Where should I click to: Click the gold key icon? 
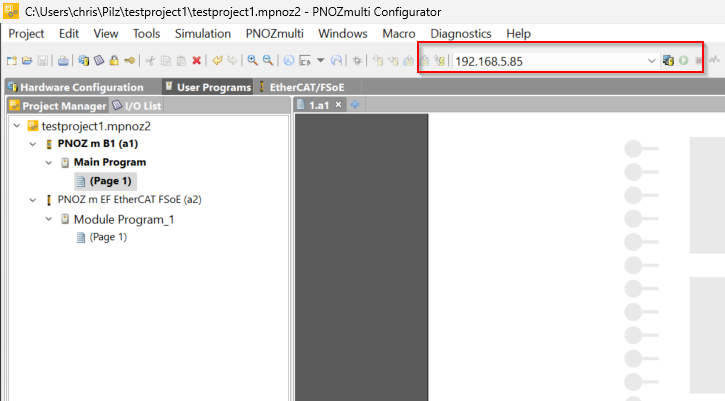tap(129, 61)
